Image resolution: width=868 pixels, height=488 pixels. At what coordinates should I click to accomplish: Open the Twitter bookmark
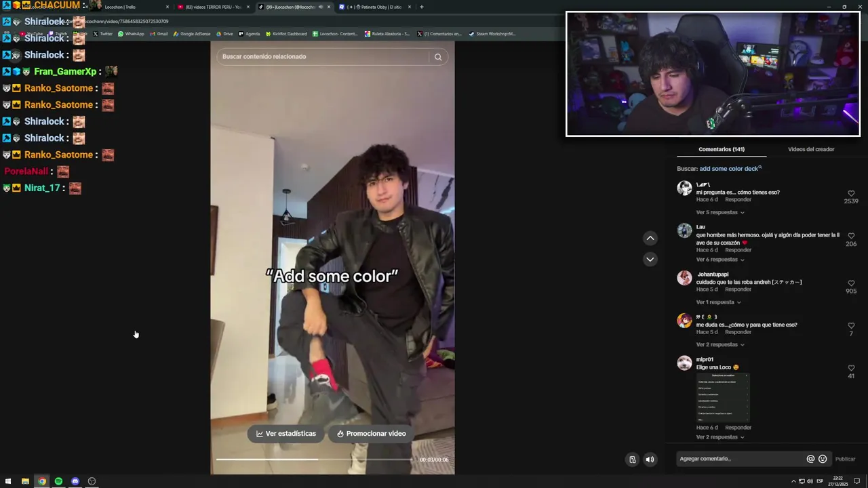pyautogui.click(x=103, y=34)
